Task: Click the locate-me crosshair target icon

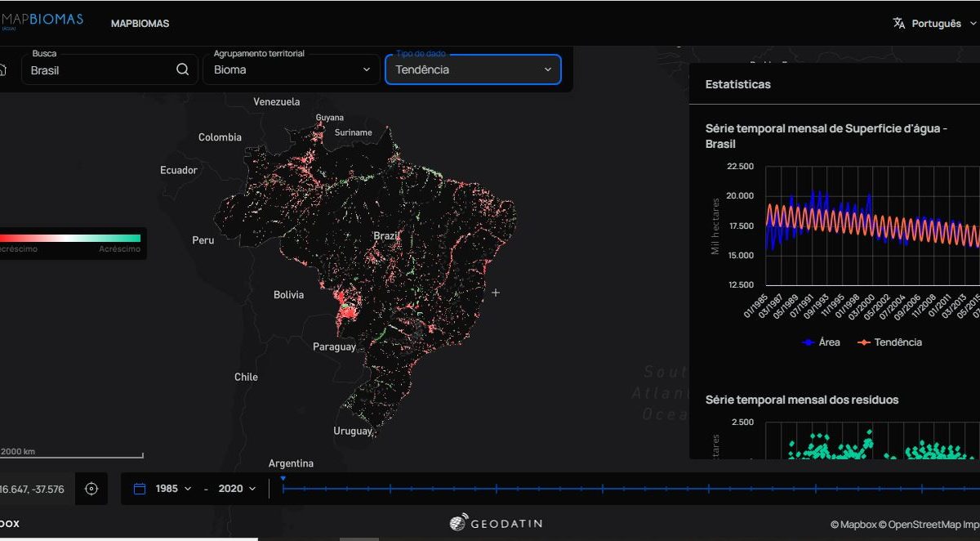Action: point(91,489)
